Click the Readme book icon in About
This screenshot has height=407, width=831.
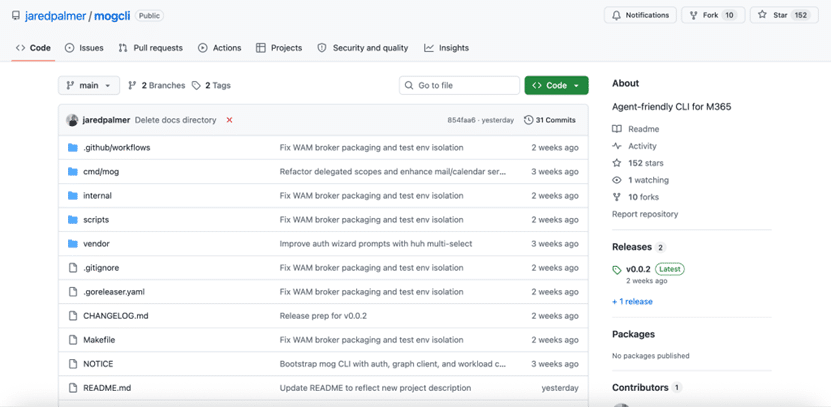(617, 129)
